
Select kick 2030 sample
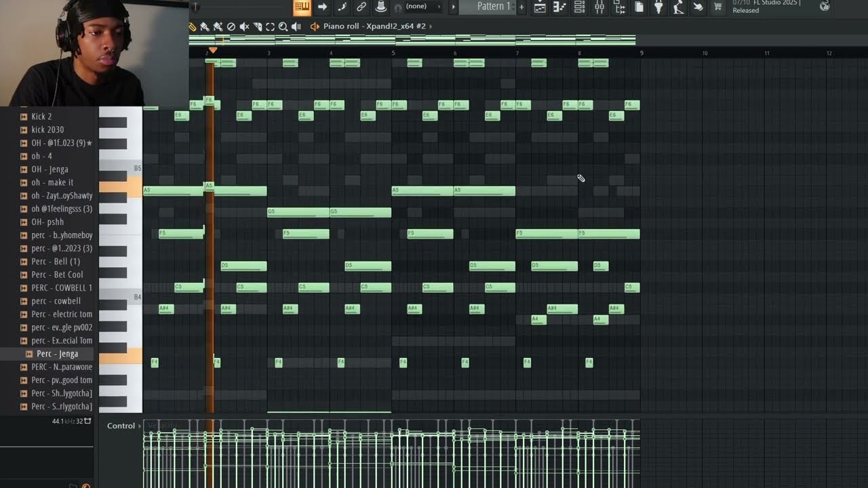tap(47, 129)
